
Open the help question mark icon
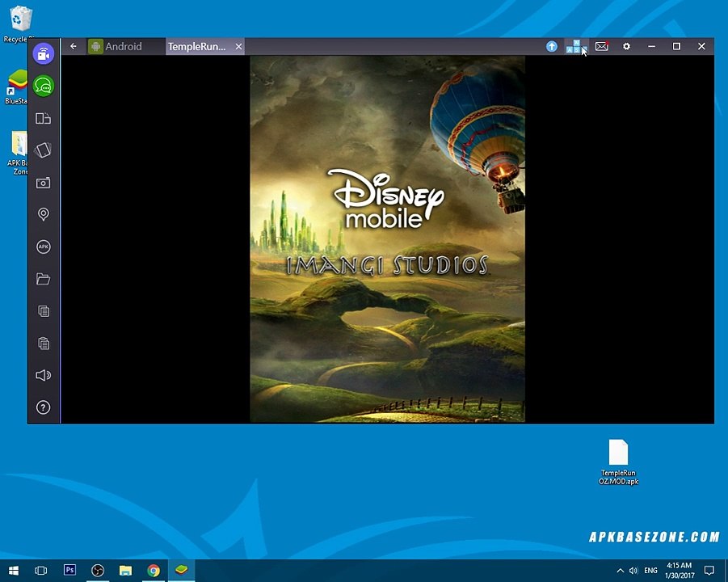43,407
